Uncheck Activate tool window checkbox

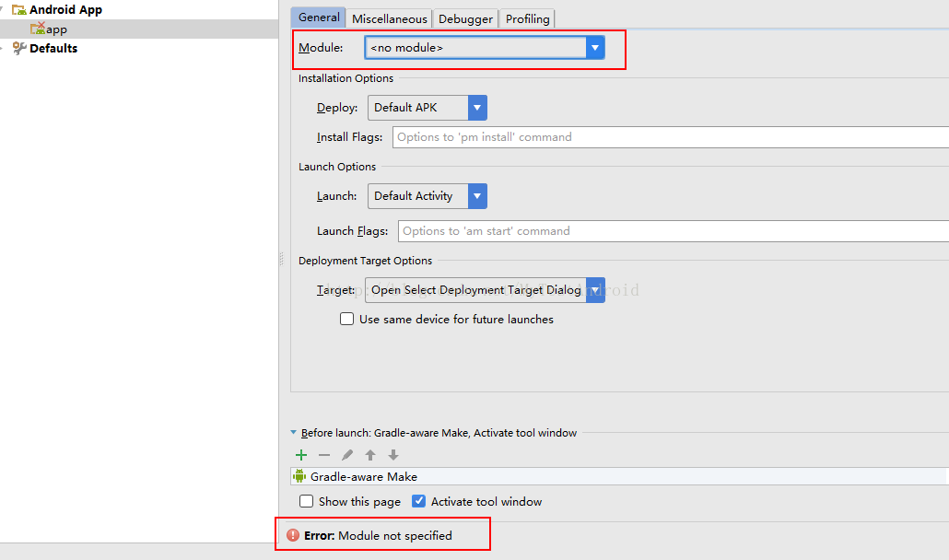(x=418, y=501)
